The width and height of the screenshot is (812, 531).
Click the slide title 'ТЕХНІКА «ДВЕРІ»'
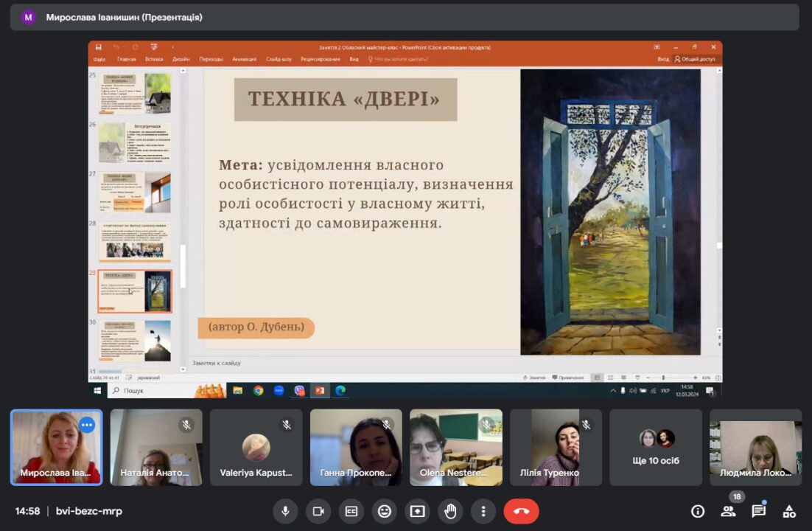point(345,99)
